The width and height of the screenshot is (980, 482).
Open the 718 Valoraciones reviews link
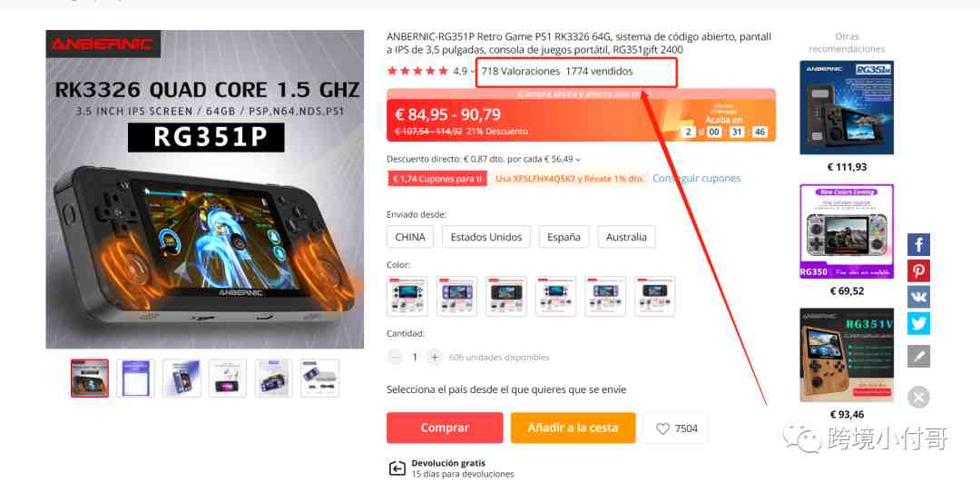point(521,72)
